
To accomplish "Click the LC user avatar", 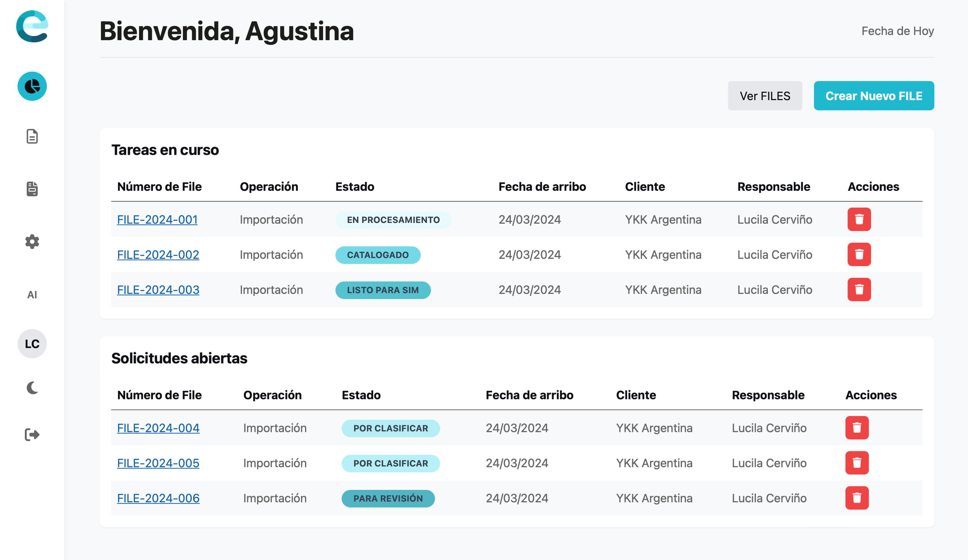I will pos(32,344).
